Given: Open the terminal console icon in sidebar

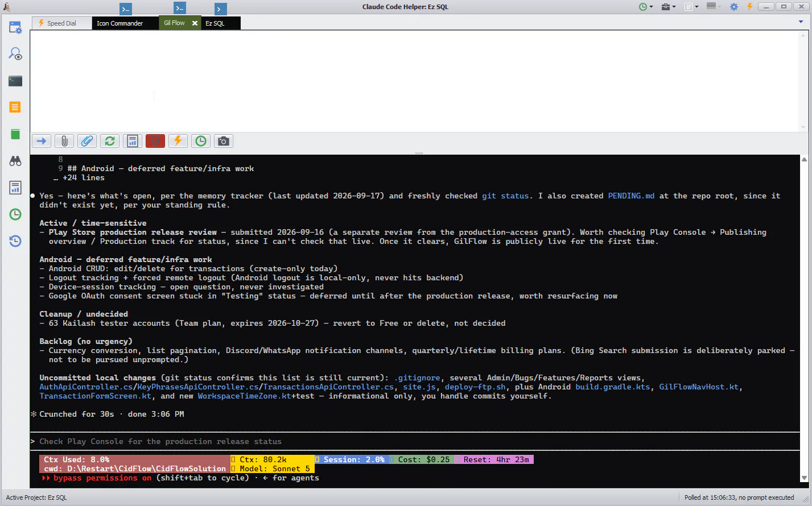Looking at the screenshot, I should click(x=15, y=81).
